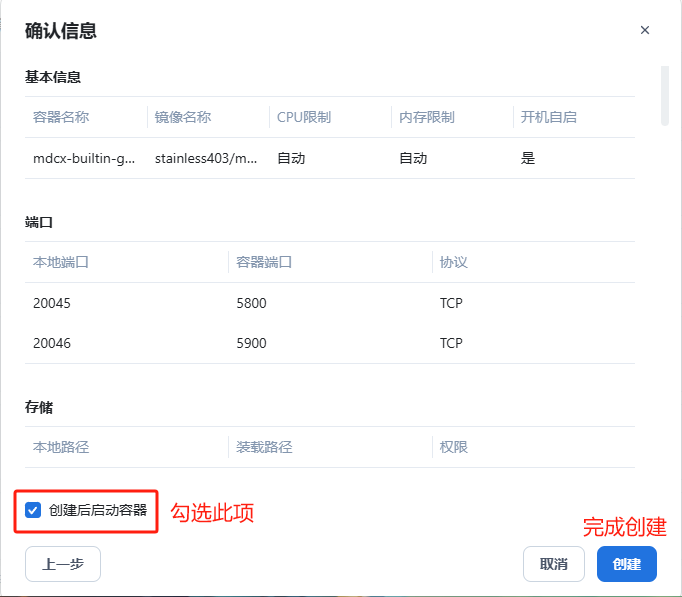Click the 容器端口 column header
The height and width of the screenshot is (597, 682).
pos(264,262)
